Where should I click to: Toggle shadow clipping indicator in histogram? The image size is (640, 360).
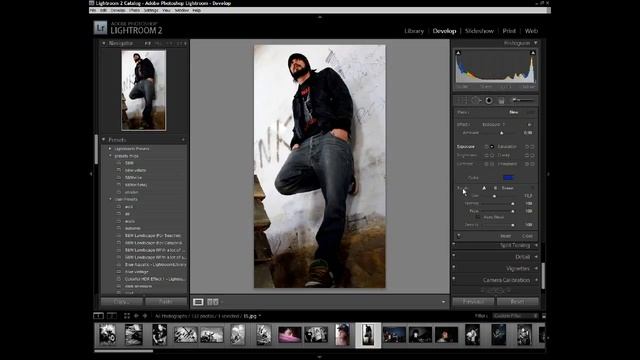[x=458, y=53]
